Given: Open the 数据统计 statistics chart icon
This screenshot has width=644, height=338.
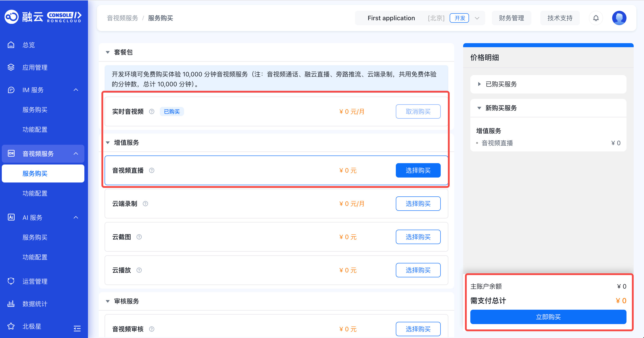Looking at the screenshot, I should tap(11, 303).
